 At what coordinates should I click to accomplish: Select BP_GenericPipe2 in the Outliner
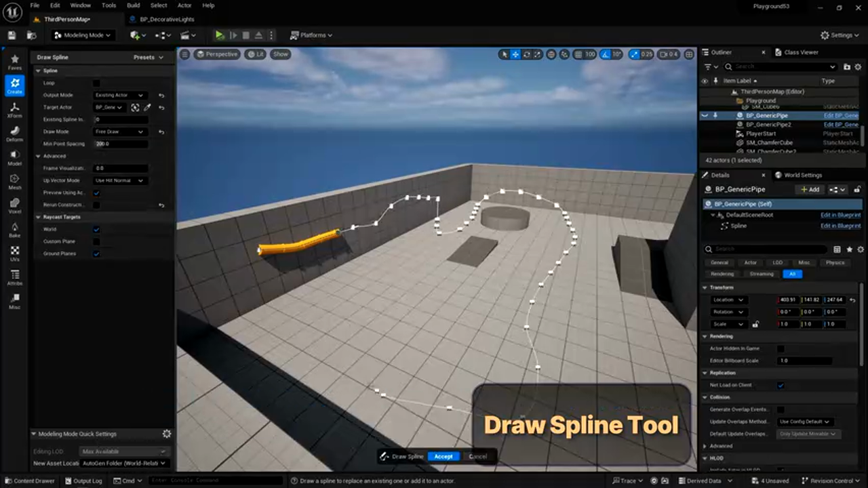(x=768, y=125)
